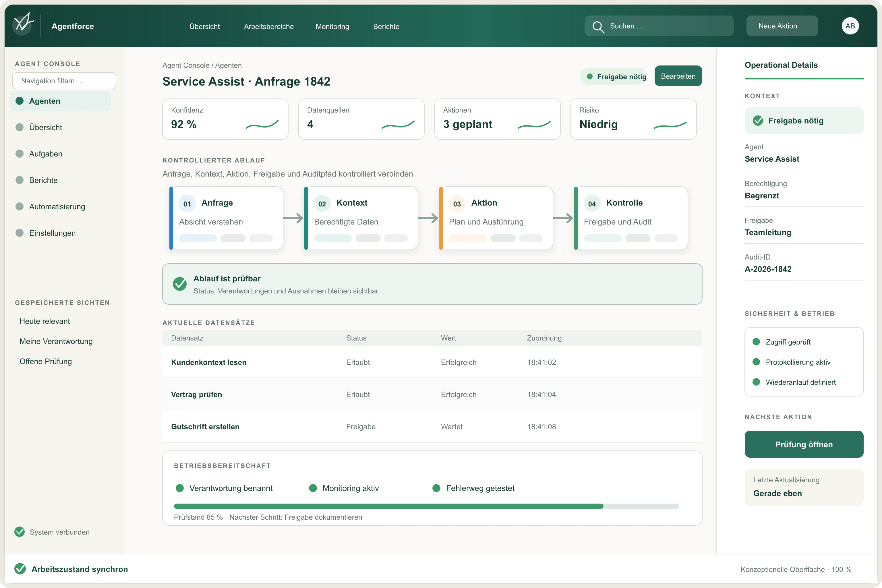Click the Prüfung öffnen button

point(804,444)
